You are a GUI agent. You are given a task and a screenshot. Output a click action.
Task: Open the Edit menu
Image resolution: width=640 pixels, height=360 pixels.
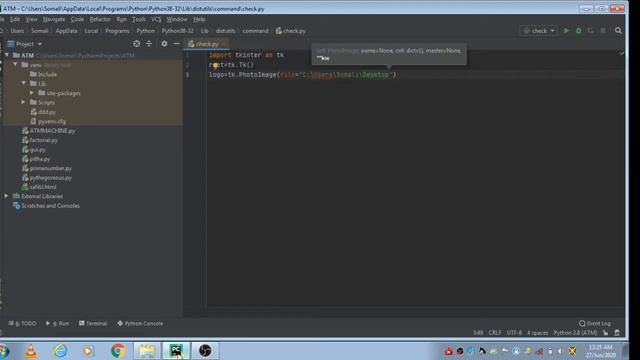click(x=15, y=19)
